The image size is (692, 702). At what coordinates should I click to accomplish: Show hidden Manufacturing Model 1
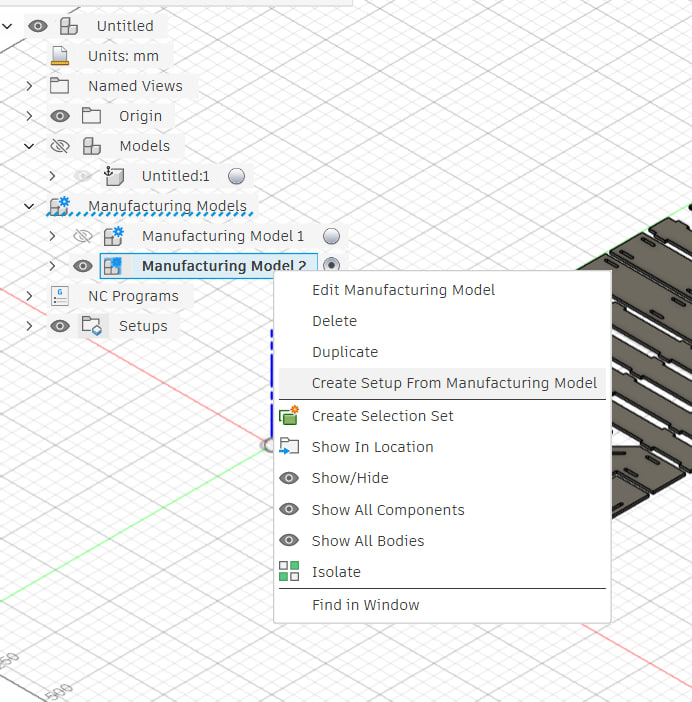click(x=82, y=236)
